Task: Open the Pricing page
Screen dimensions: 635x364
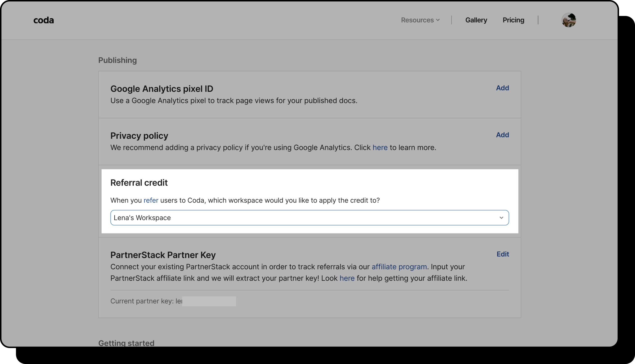Action: (x=513, y=20)
